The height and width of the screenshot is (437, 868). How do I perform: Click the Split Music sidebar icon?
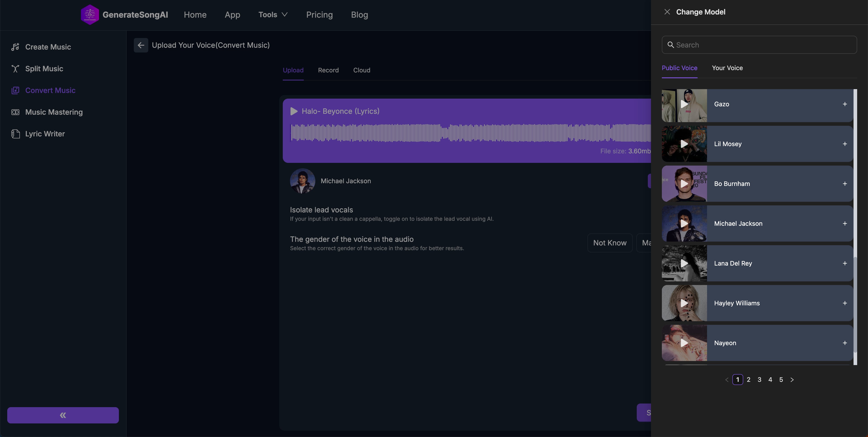[x=15, y=69]
